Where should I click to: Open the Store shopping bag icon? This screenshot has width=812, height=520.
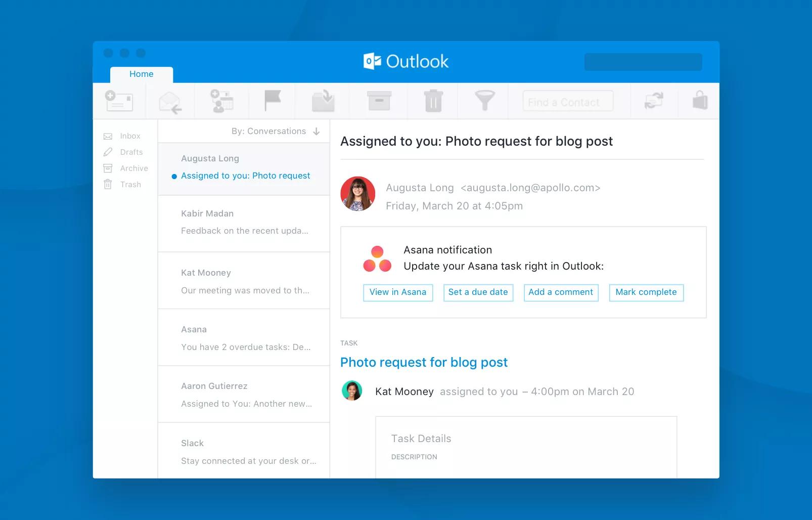click(700, 101)
